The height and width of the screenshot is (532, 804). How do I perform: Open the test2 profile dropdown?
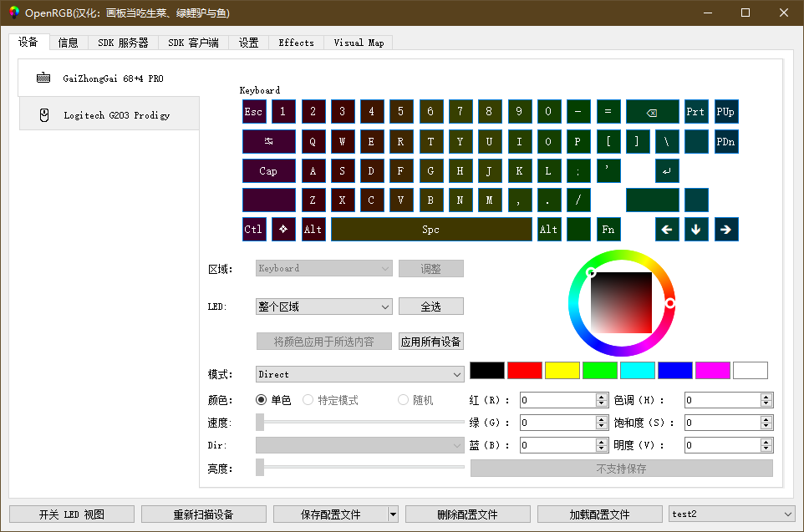coord(732,514)
